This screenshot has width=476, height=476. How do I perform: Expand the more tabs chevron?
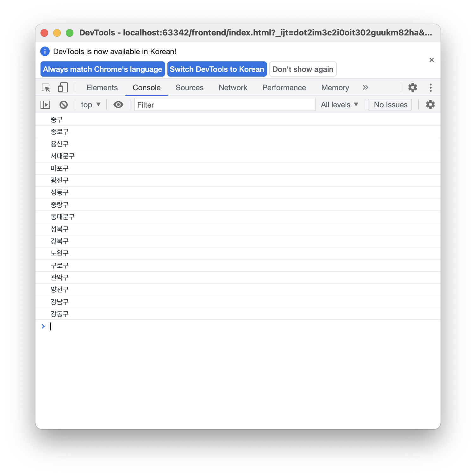(366, 87)
